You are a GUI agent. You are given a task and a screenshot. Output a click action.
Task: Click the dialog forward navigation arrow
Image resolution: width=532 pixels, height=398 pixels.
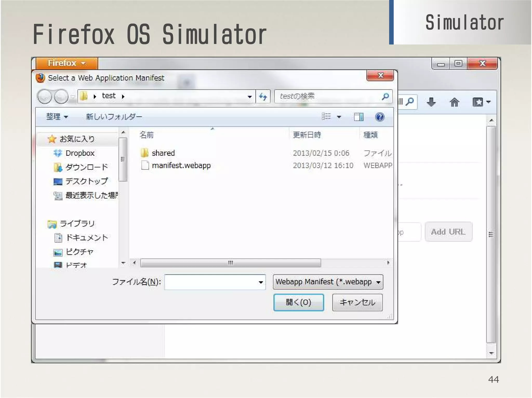click(x=61, y=97)
